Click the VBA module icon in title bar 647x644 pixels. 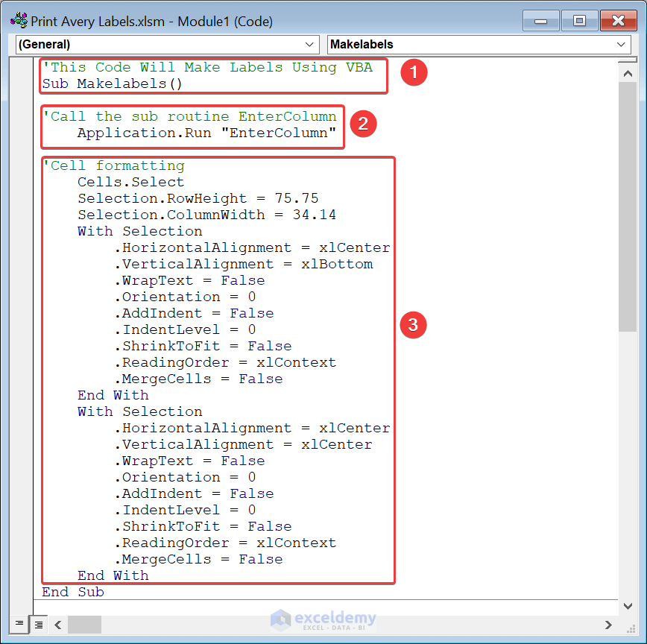coord(19,20)
